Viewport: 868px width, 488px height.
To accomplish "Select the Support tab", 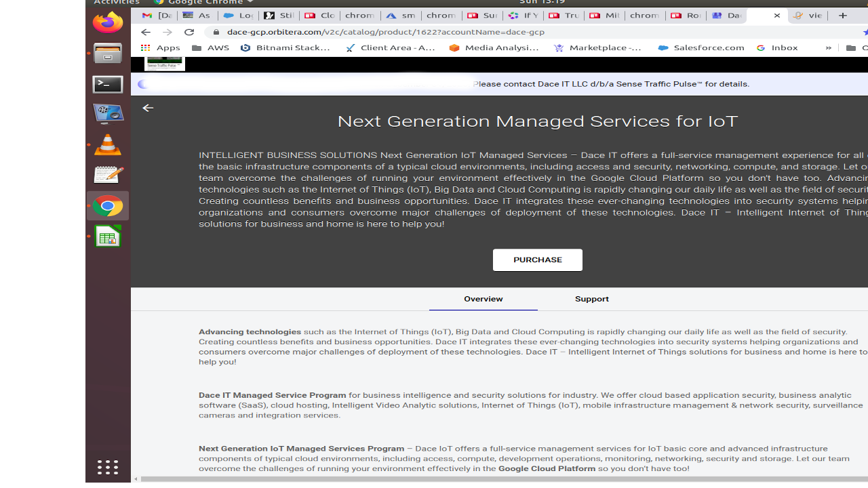I will coord(592,299).
